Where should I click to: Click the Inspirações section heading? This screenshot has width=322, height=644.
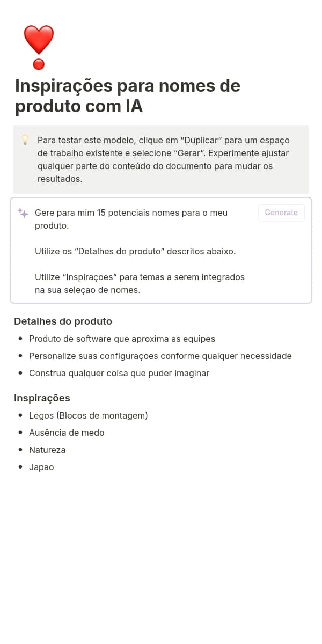point(42,398)
